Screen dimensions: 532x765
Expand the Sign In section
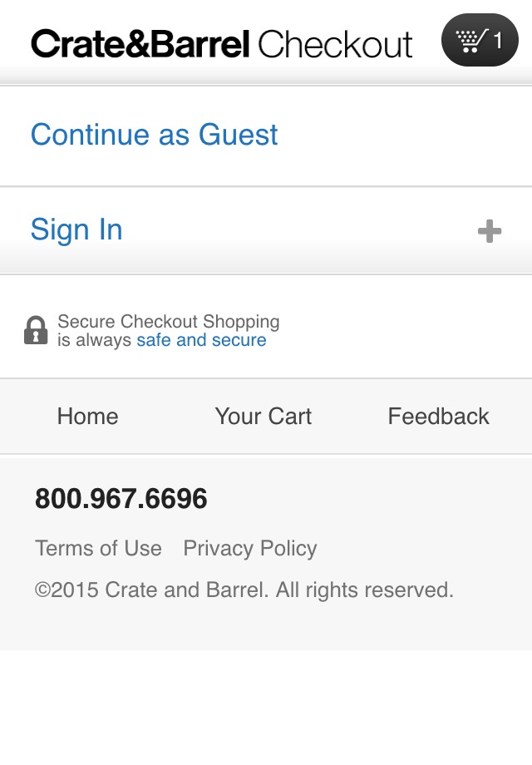[76, 229]
